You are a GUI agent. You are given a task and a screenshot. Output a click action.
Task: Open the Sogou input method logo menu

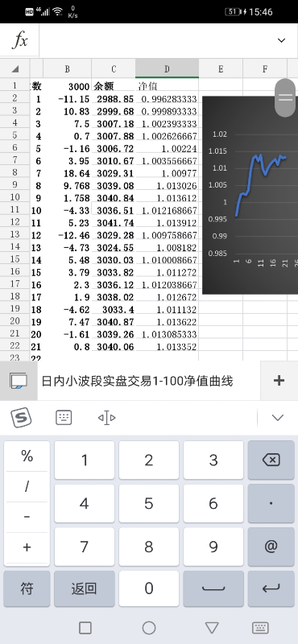coord(21,418)
